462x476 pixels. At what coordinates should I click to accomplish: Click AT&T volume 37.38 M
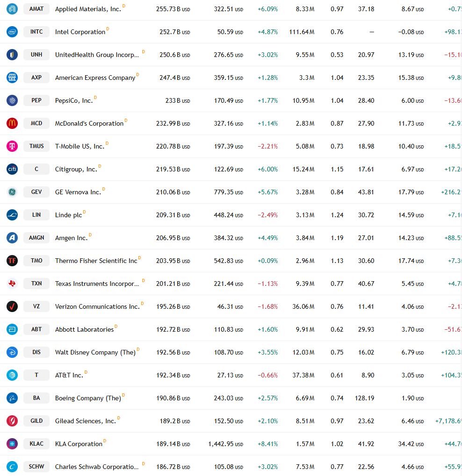303,375
